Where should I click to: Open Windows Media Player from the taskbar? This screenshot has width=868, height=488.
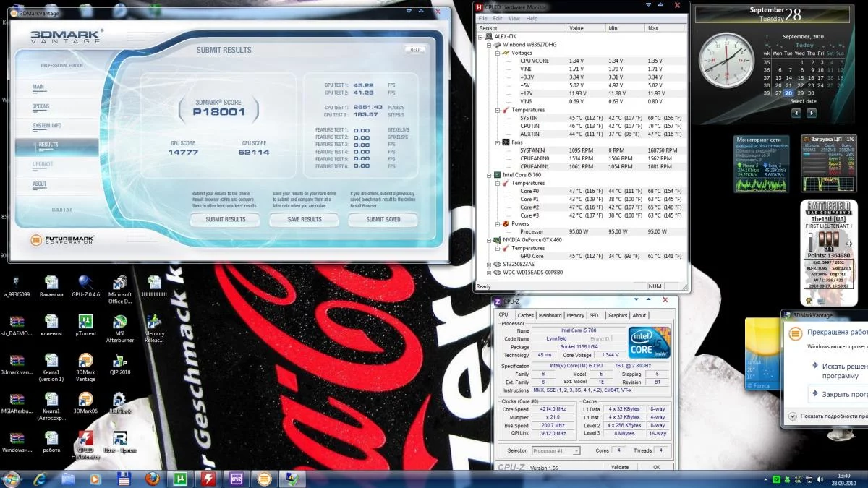pos(95,479)
